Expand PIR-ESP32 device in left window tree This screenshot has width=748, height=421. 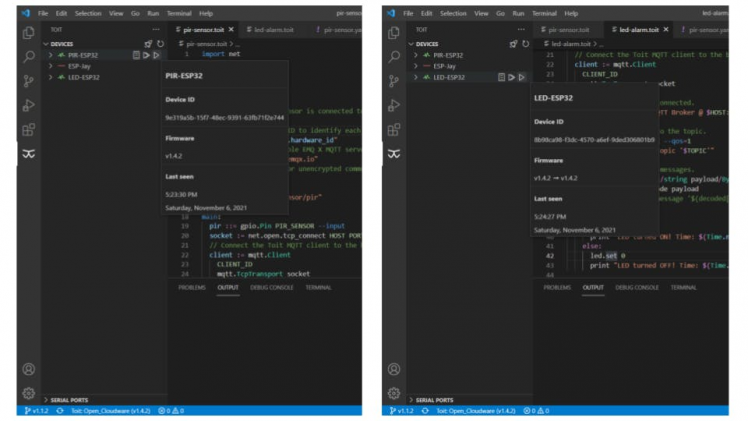[51, 55]
